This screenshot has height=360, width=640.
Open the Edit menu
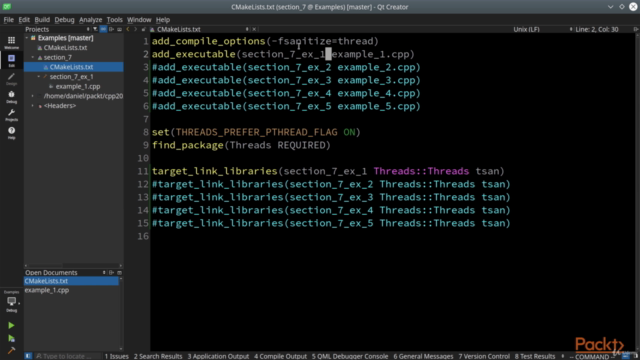[24, 20]
